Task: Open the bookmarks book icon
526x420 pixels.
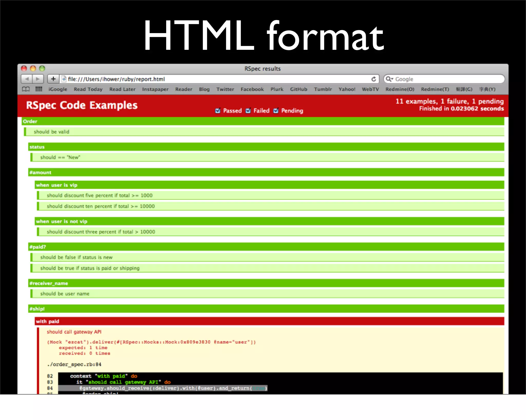Action: (26, 89)
